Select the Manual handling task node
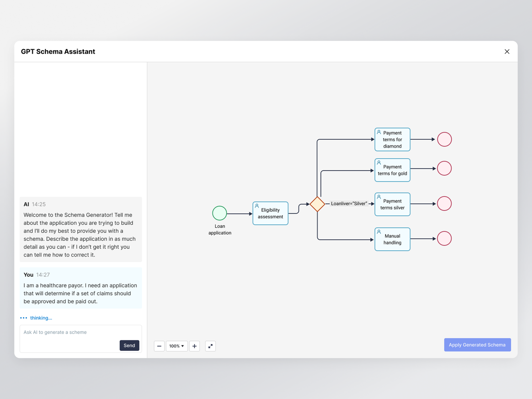This screenshot has width=532, height=399. click(x=392, y=239)
